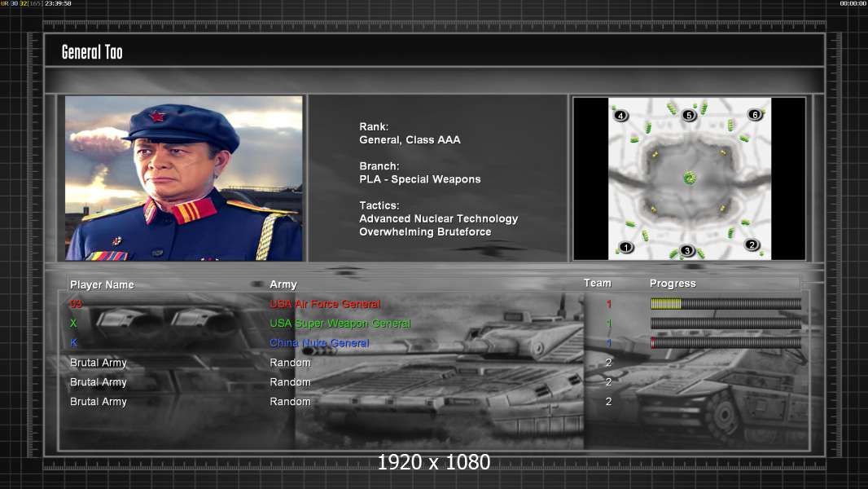The image size is (868, 489).
Task: Click the blue player name "K"
Action: [73, 343]
